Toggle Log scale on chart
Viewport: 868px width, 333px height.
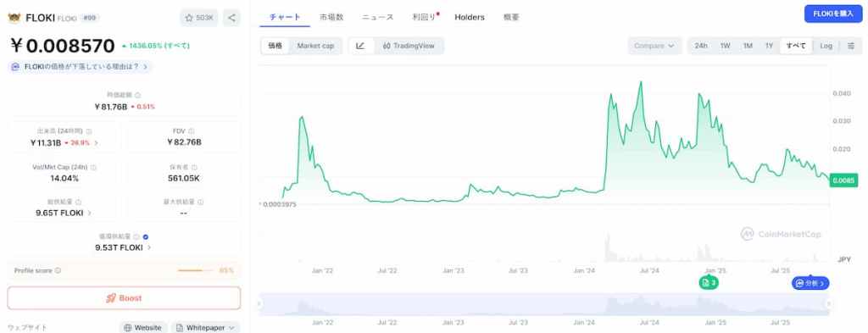[826, 46]
